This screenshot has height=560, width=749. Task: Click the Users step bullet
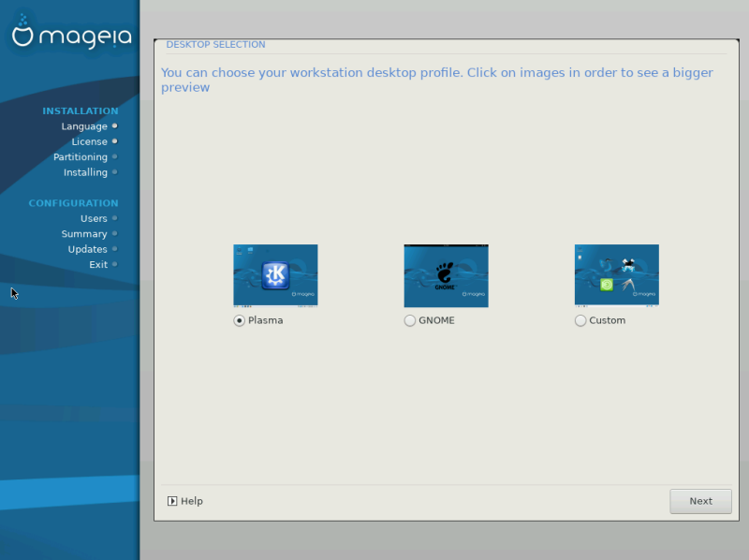click(x=114, y=218)
